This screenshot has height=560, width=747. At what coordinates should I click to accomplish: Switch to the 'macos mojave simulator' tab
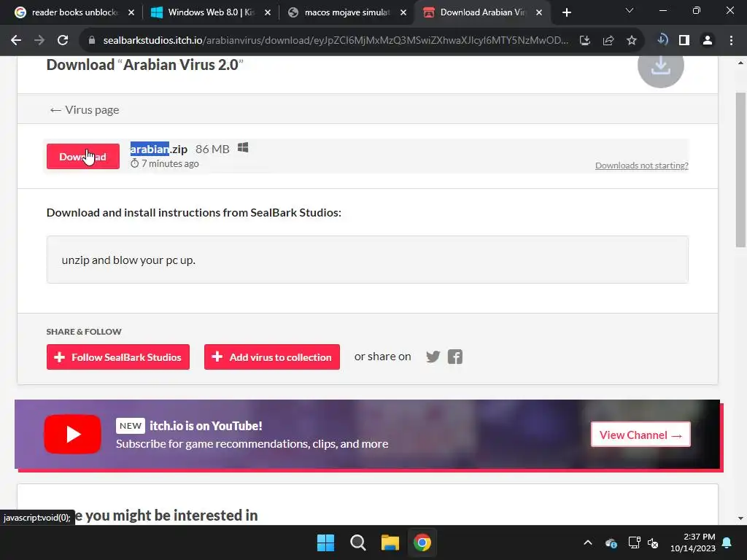pyautogui.click(x=347, y=12)
